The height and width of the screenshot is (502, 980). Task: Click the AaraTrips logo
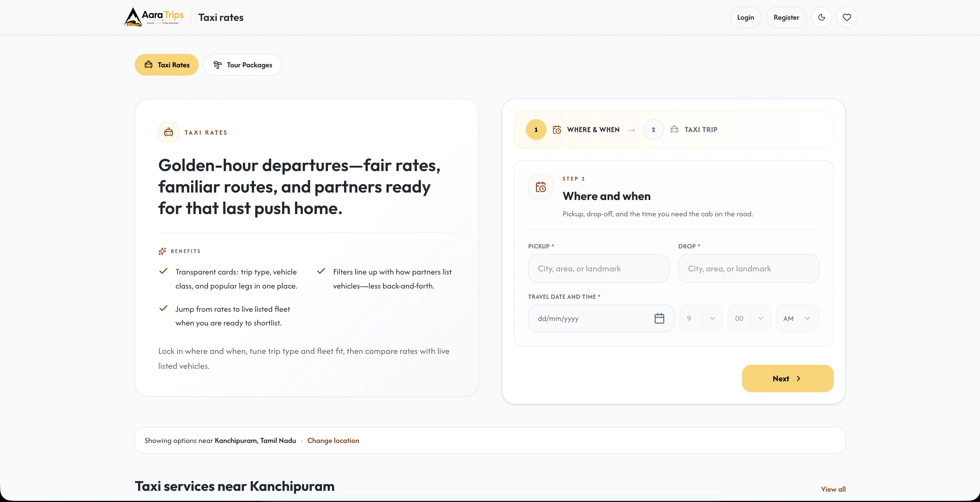154,17
